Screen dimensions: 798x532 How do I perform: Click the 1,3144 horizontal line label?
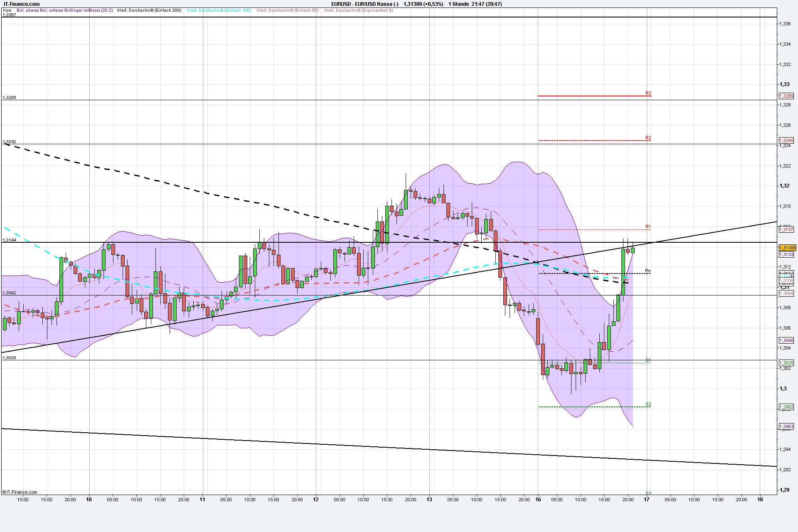[x=9, y=240]
